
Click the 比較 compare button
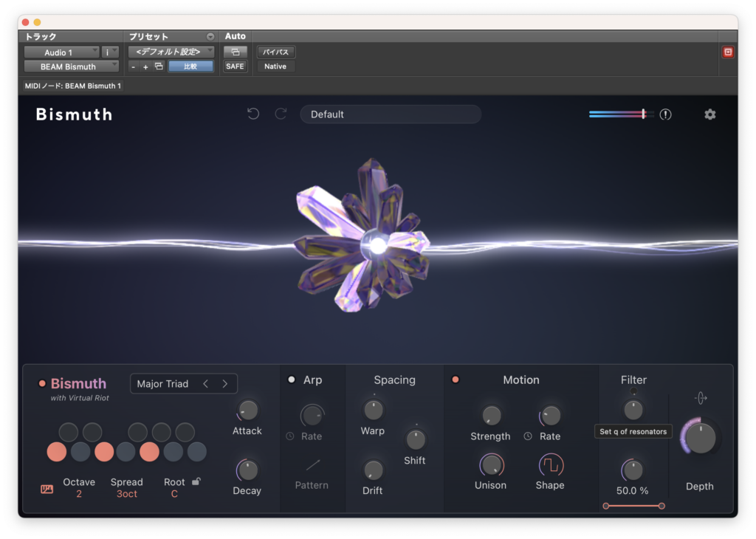[190, 66]
